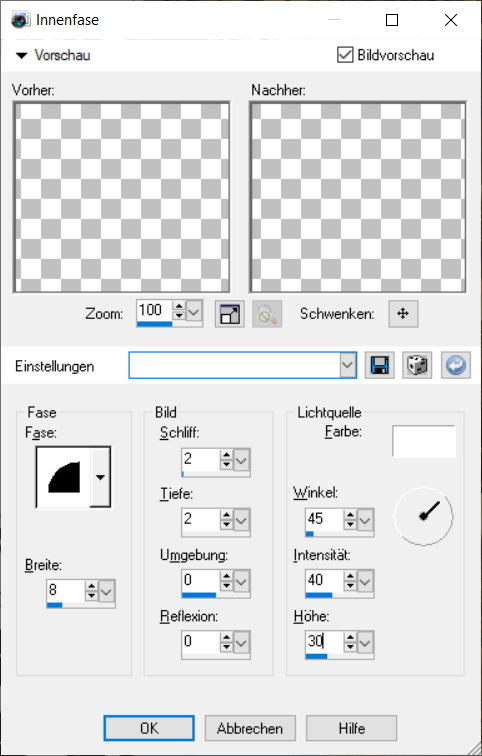
Task: Click into the Winkel value field
Action: click(x=324, y=519)
